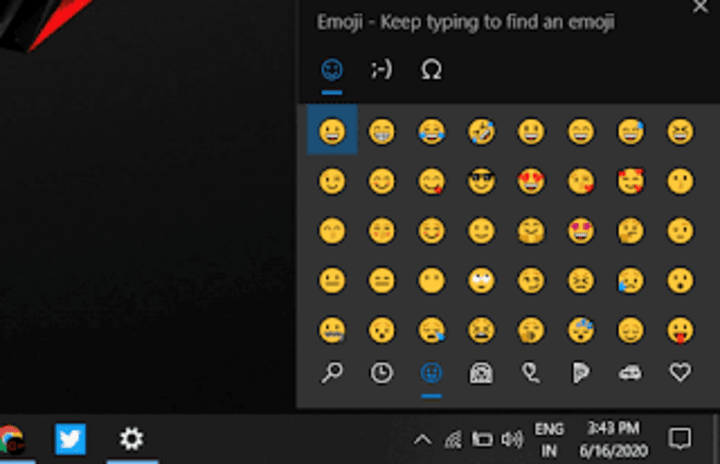This screenshot has height=464, width=720.
Task: Open the Symbols omega tab
Action: point(431,70)
